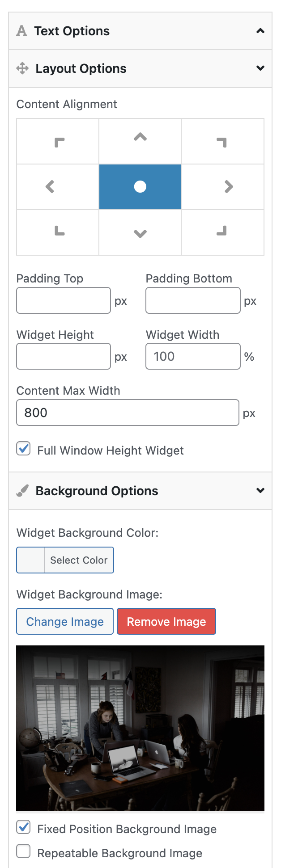
Task: Collapse the Layout Options section
Action: 140,68
